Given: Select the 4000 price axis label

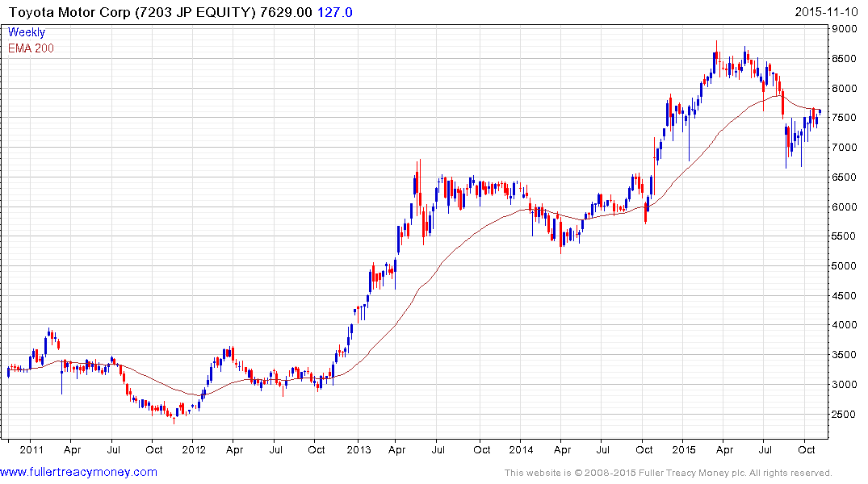Looking at the screenshot, I should pyautogui.click(x=845, y=325).
